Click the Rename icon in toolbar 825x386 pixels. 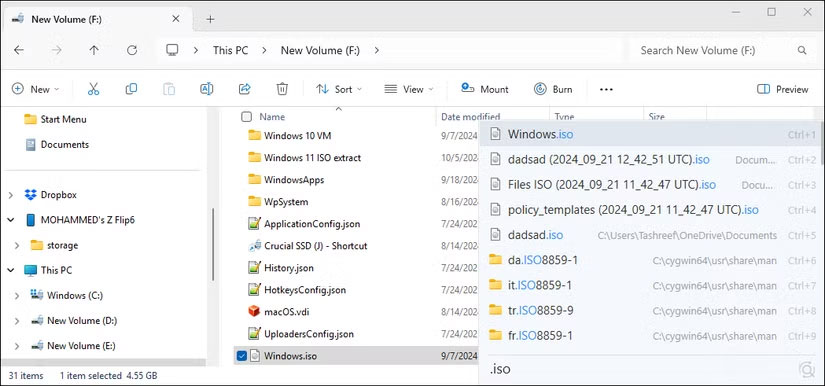click(x=207, y=89)
